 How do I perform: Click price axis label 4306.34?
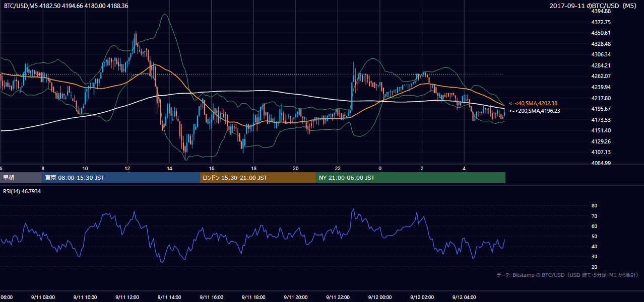601,54
